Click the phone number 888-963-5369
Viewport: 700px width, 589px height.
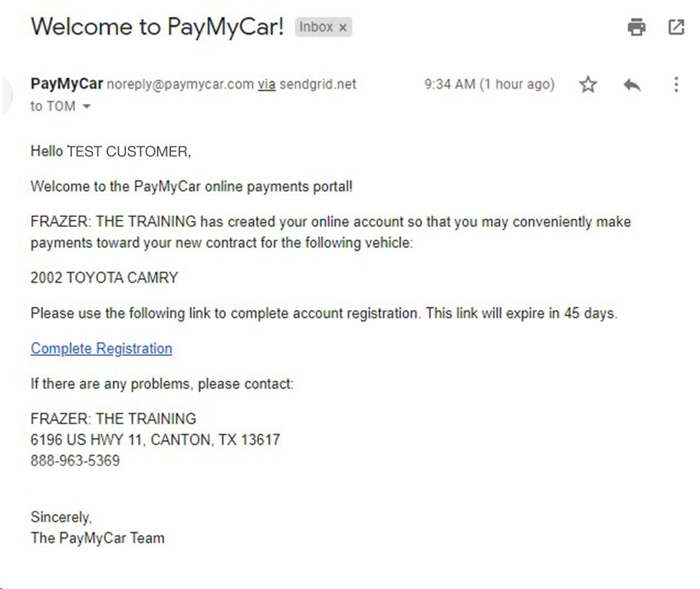[x=75, y=460]
